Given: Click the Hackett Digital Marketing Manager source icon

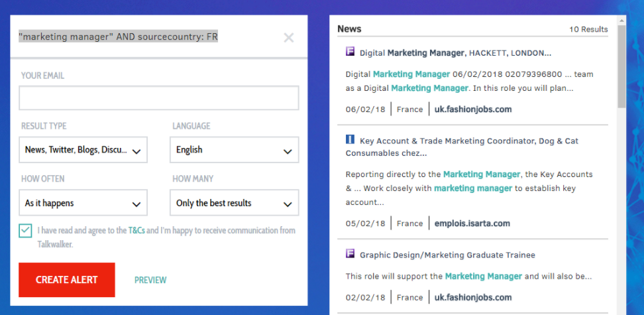Looking at the screenshot, I should tap(350, 52).
